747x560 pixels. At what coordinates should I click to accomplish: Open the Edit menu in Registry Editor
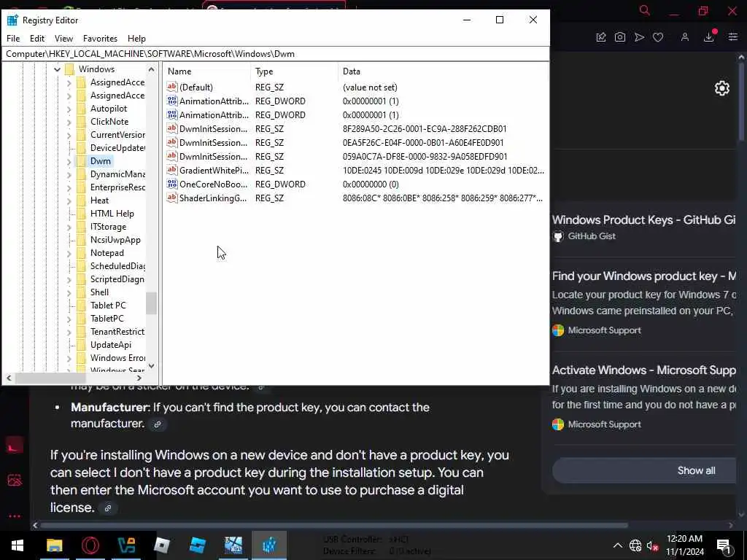coord(37,39)
